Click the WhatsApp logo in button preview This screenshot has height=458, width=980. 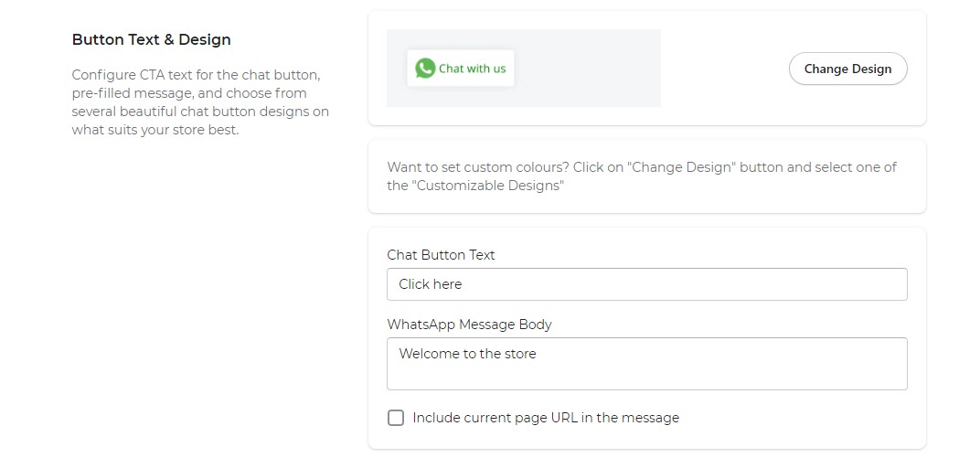[425, 69]
